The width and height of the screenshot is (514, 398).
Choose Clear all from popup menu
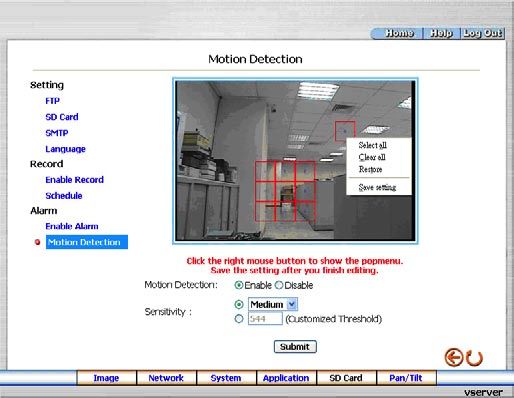[372, 157]
